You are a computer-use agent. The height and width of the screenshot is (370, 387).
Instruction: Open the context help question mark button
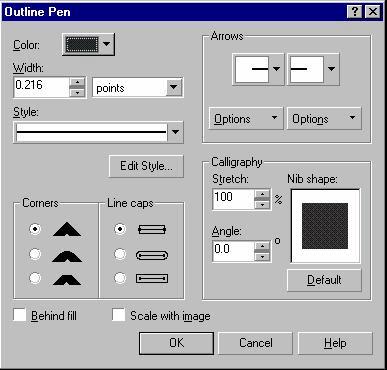pos(354,12)
